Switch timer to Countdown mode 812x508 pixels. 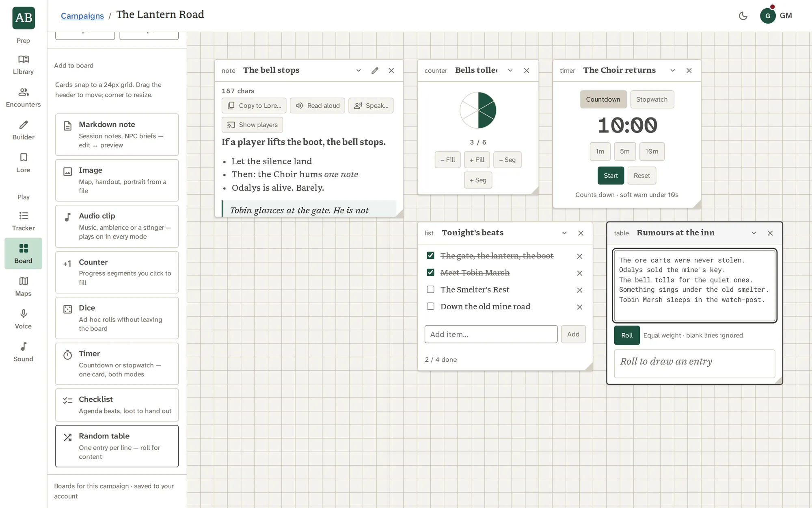point(603,100)
